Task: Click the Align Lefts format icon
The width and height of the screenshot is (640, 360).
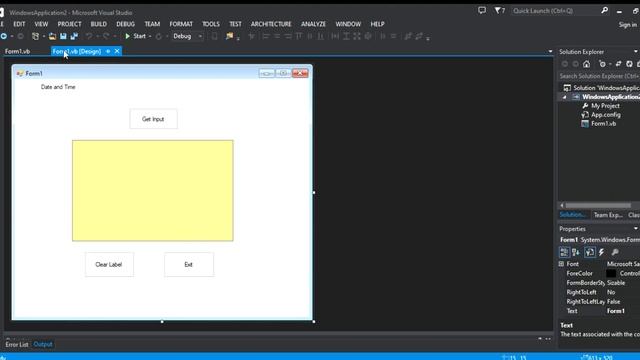Action: 266,36
